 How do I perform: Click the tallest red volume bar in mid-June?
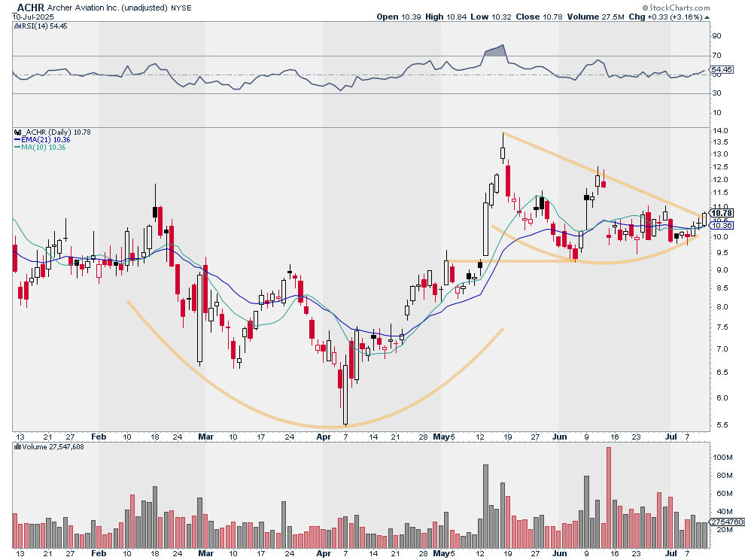(x=609, y=498)
